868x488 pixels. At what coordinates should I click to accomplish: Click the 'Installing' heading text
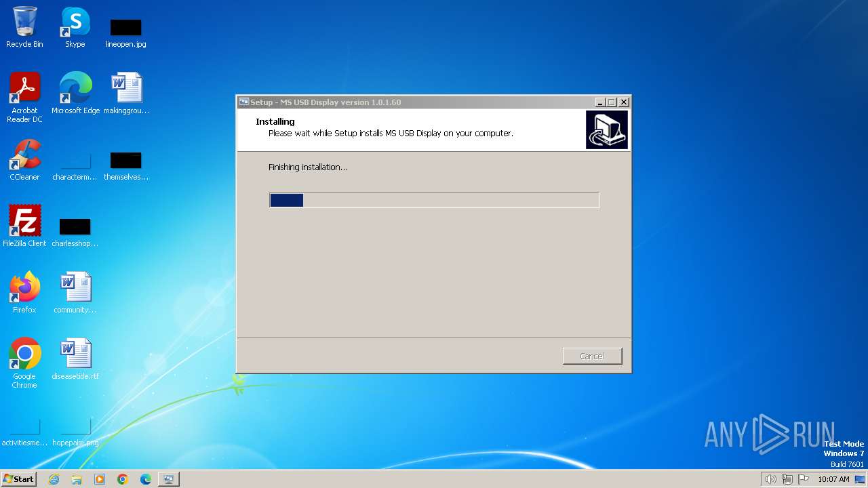click(x=275, y=121)
